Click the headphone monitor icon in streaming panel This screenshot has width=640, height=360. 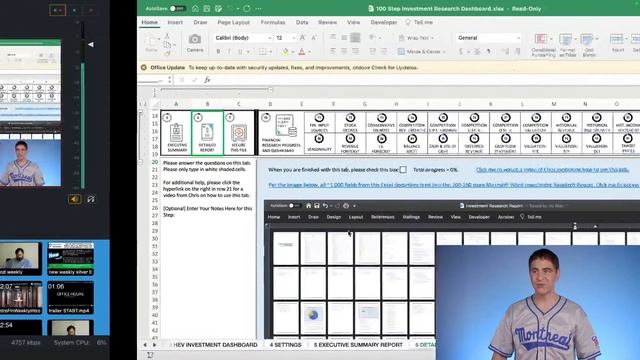(91, 199)
